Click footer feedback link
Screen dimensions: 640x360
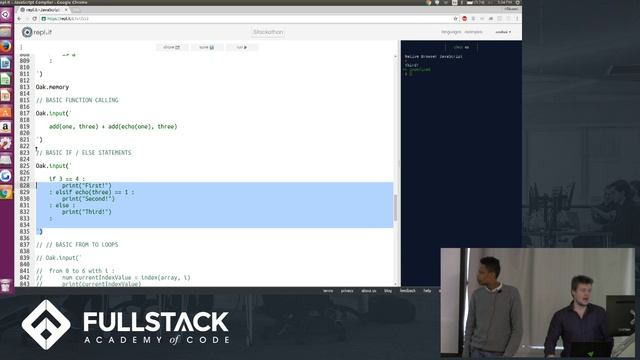pos(407,291)
